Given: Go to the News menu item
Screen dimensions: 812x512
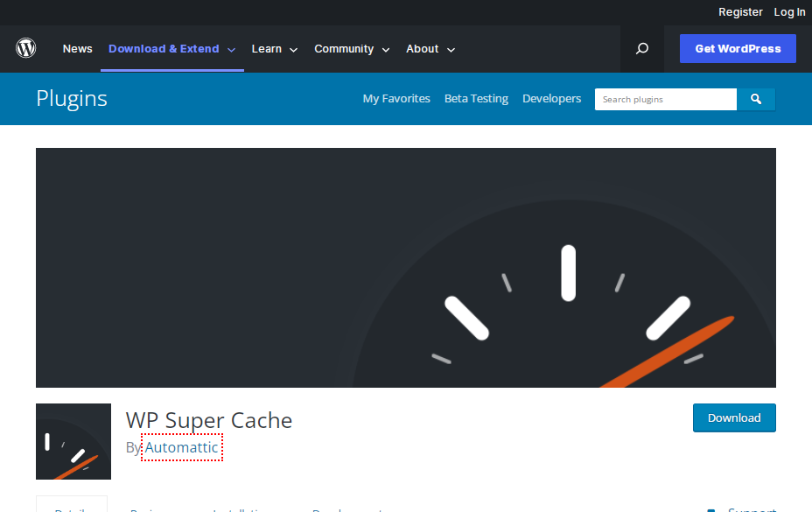Looking at the screenshot, I should tap(77, 49).
